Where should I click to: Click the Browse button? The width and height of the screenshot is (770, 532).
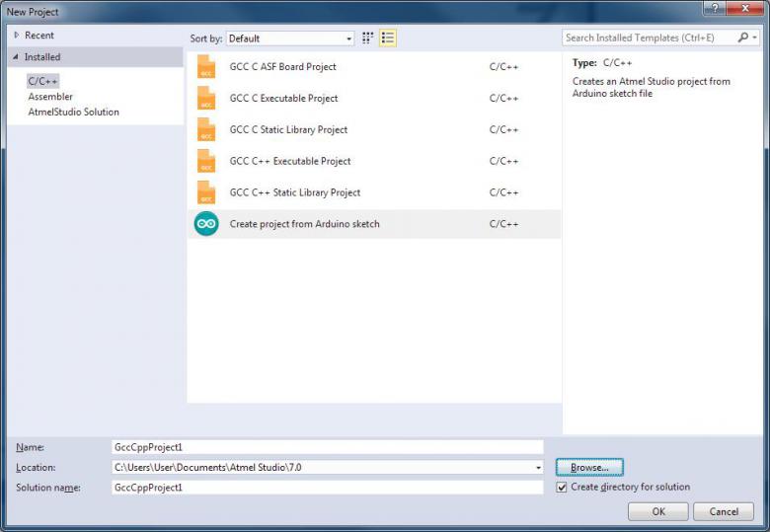589,468
